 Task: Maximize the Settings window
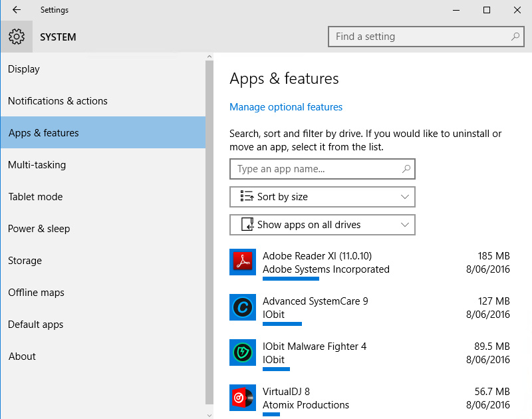pos(487,10)
